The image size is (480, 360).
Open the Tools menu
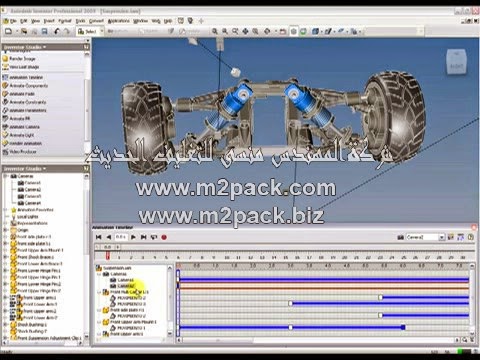tap(80, 21)
